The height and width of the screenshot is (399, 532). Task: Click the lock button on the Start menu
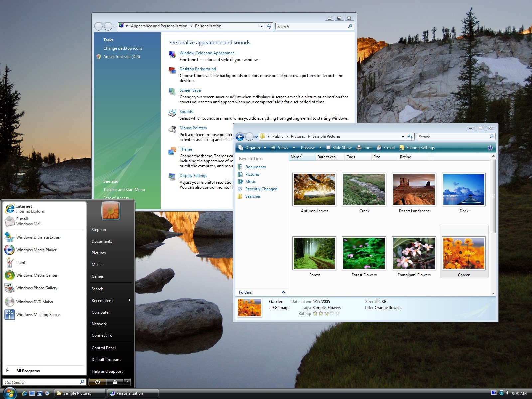[x=115, y=382]
